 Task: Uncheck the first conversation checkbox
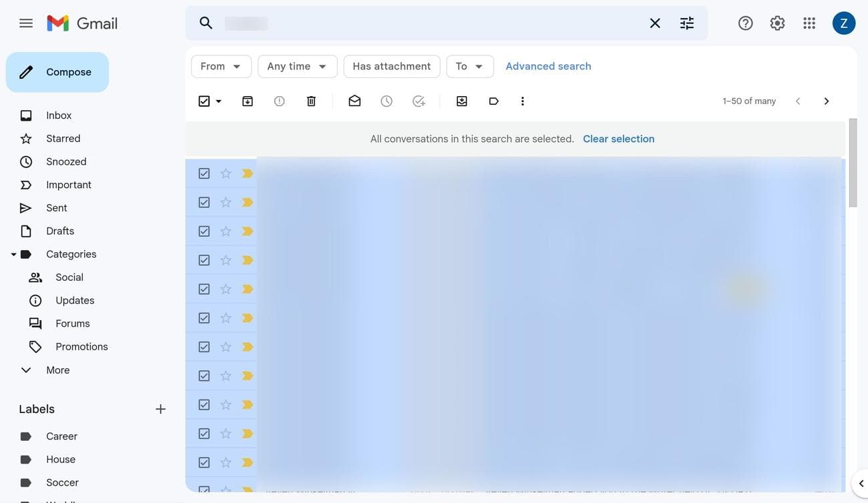204,173
